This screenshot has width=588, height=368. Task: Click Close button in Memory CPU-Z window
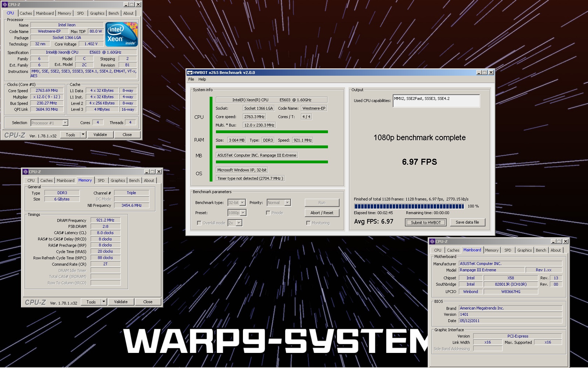(148, 302)
